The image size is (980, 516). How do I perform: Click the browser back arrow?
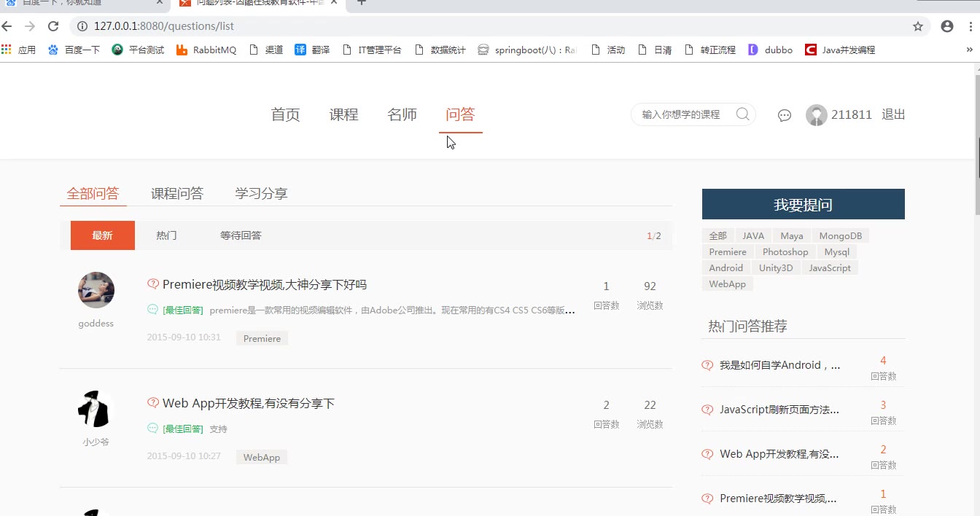[x=7, y=26]
